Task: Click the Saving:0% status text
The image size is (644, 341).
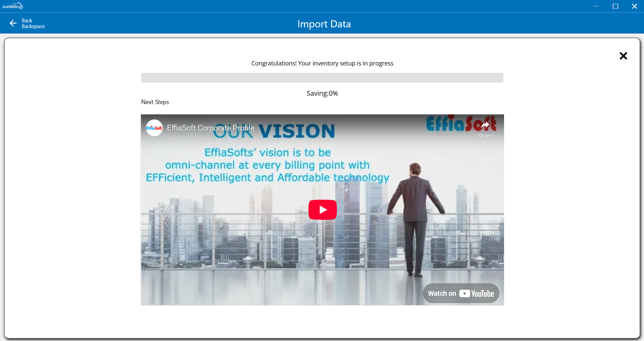Action: (322, 93)
